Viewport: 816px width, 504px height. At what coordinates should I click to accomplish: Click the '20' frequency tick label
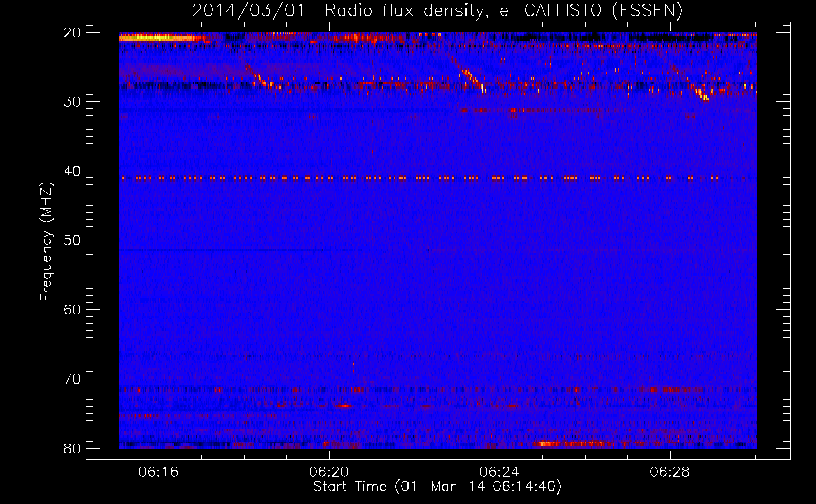click(x=72, y=33)
